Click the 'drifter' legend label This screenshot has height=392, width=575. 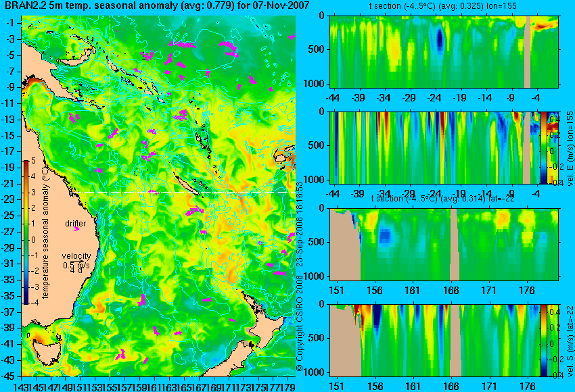(76, 224)
